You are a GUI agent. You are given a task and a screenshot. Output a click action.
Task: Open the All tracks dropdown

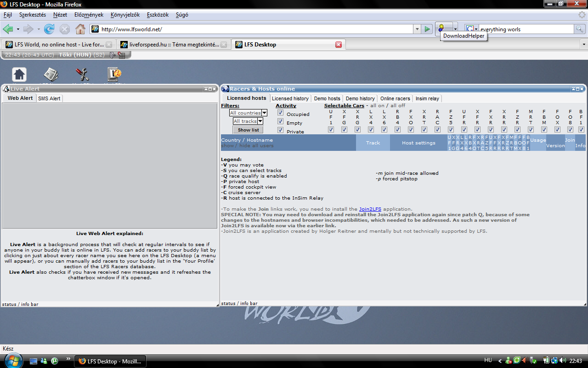coord(248,121)
